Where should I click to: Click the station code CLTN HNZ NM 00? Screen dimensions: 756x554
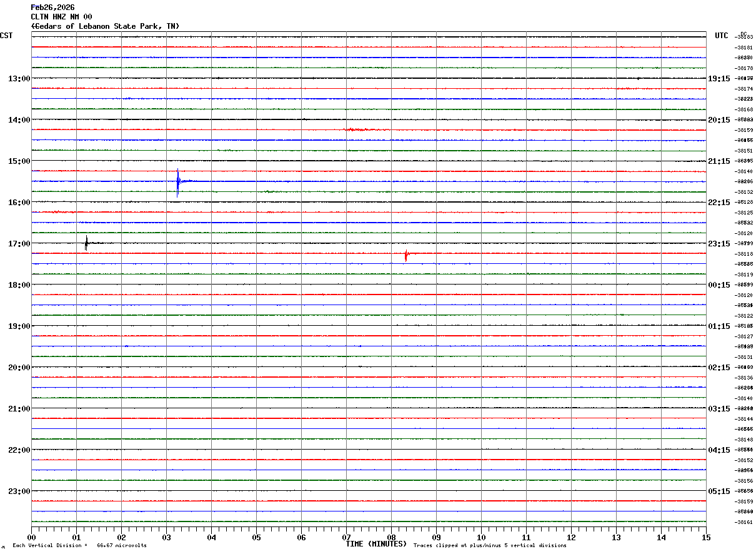point(61,17)
